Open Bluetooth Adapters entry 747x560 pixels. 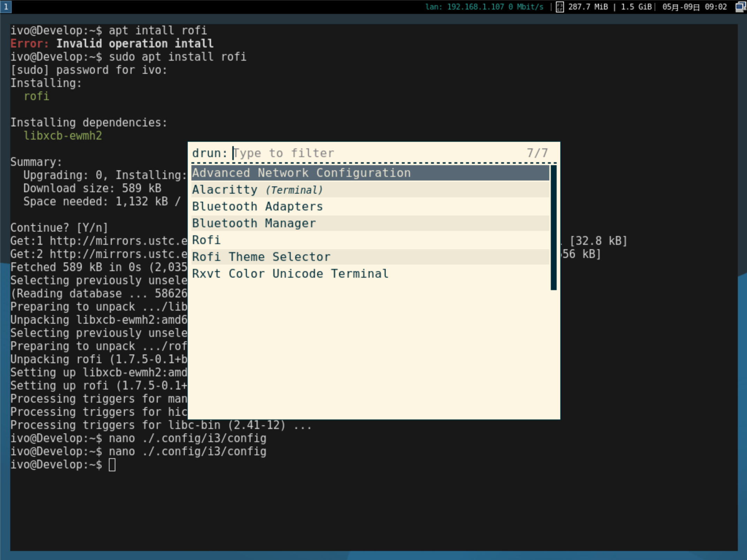click(x=370, y=206)
